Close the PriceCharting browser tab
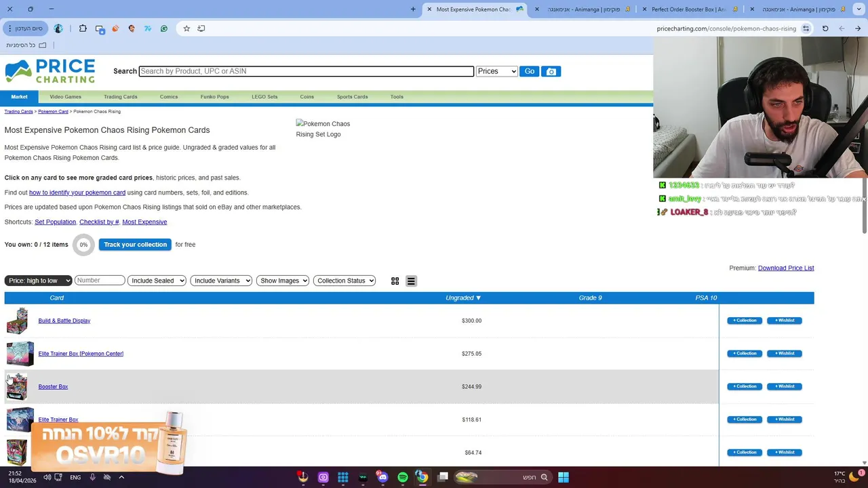Image resolution: width=868 pixels, height=488 pixels. coord(429,9)
